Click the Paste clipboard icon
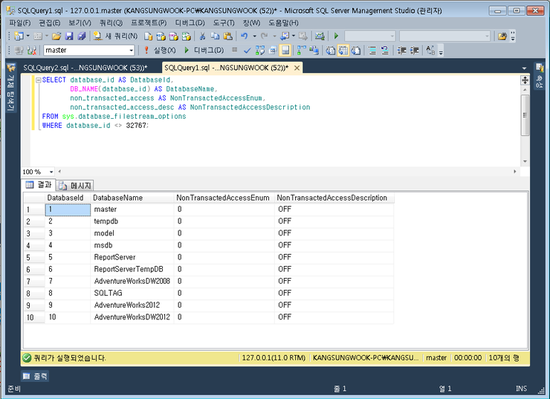 228,36
